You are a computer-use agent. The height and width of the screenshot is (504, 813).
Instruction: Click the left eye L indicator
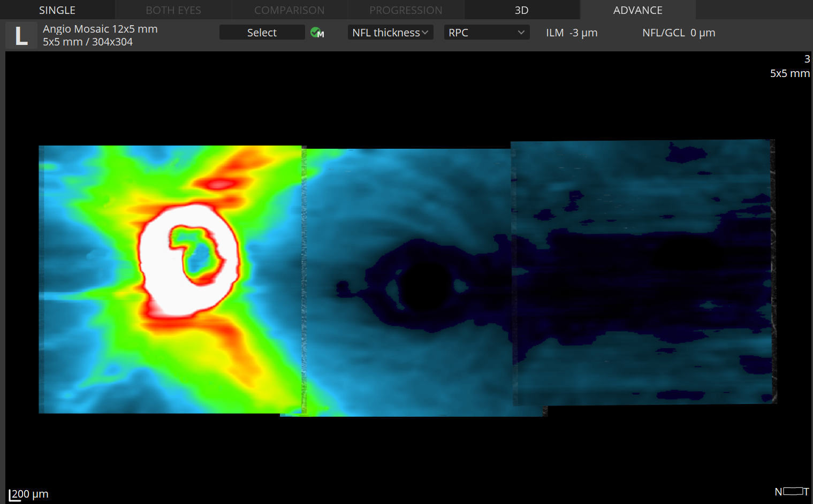click(21, 36)
